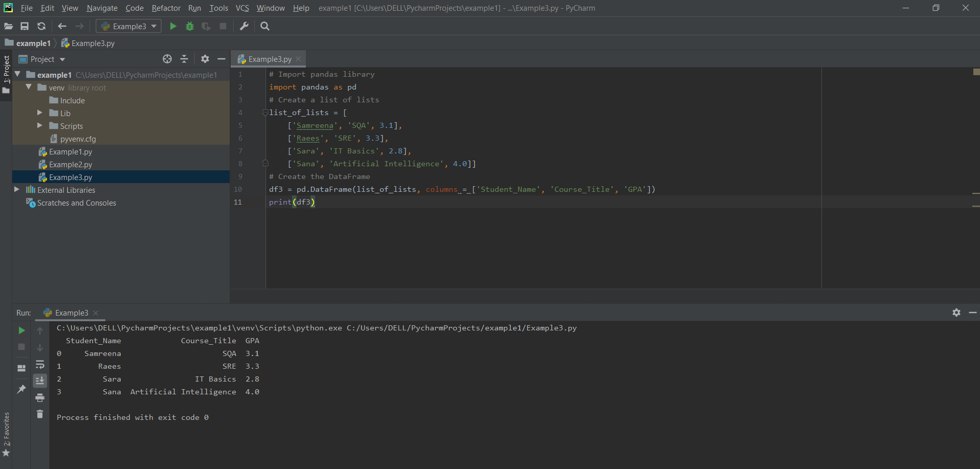Open settings via the wrench icon

coord(244,26)
